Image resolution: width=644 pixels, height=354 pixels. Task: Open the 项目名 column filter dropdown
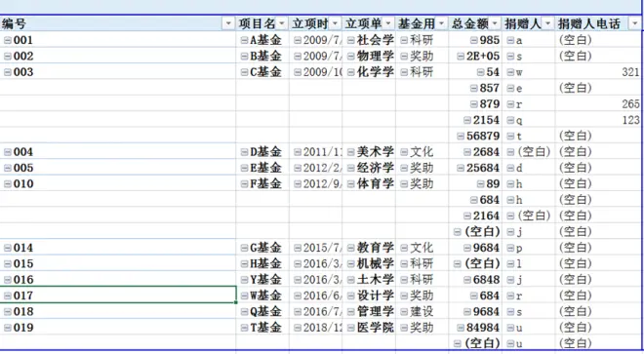click(x=282, y=23)
